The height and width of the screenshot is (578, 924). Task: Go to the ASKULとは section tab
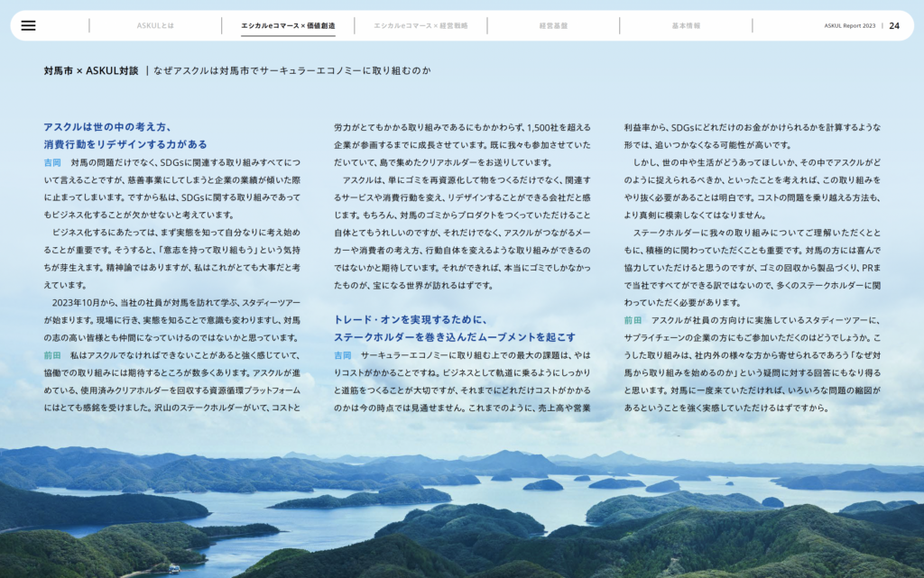155,26
